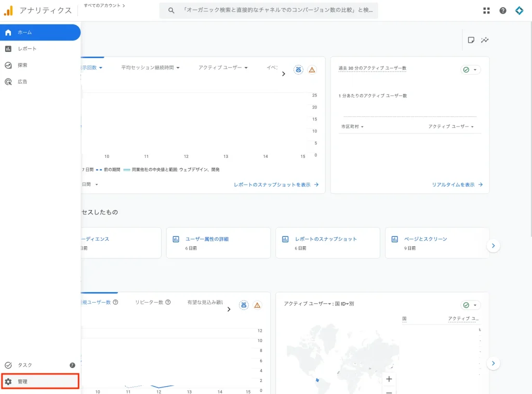
Task: Show next recently accessed cards arrow
Action: 493,246
